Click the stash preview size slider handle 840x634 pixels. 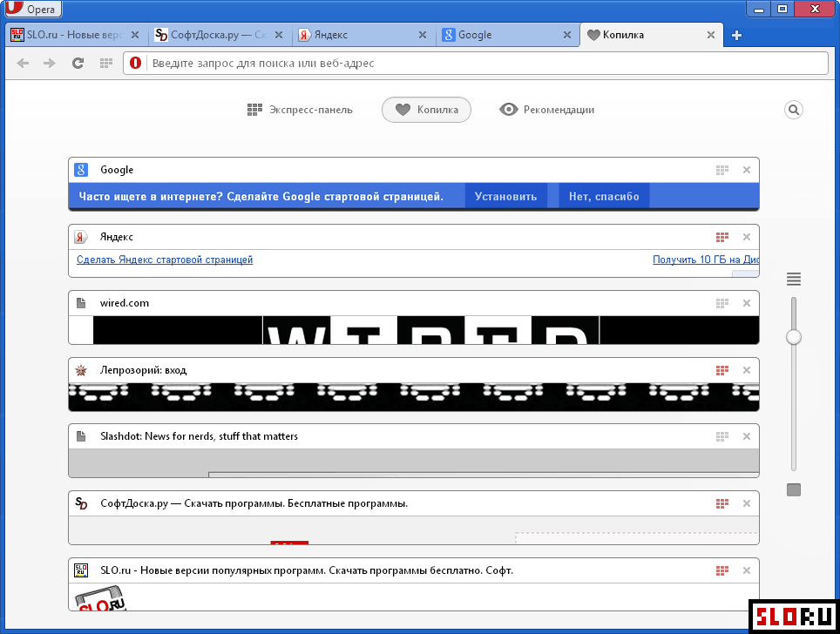point(794,337)
